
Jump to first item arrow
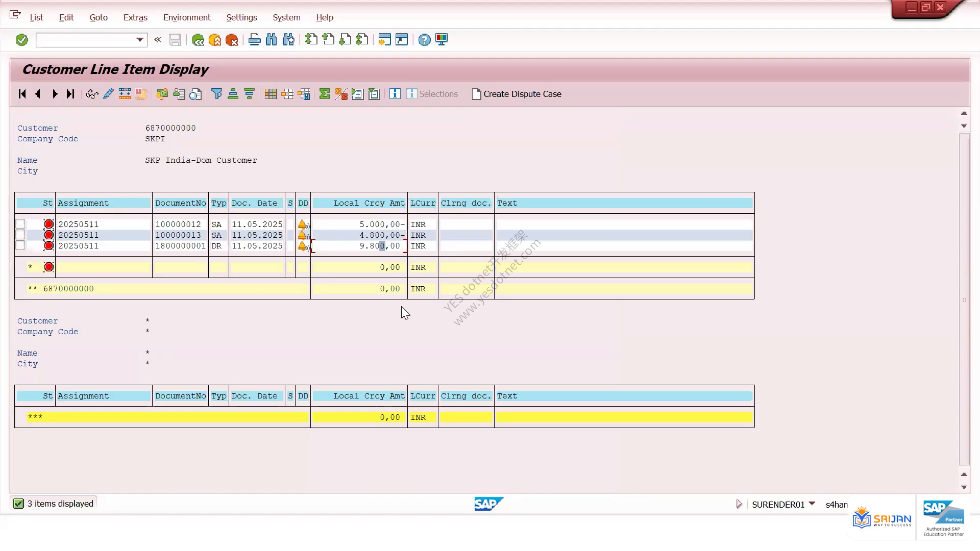coord(22,94)
